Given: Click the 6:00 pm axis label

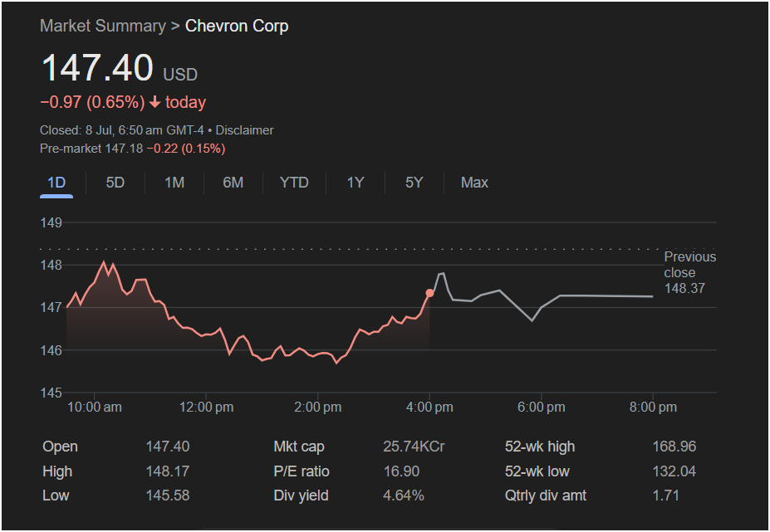Looking at the screenshot, I should click(x=542, y=407).
